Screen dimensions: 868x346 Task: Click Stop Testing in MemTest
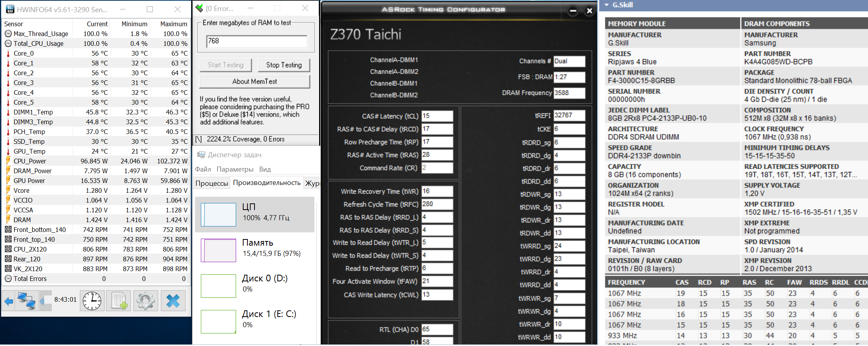pyautogui.click(x=284, y=65)
